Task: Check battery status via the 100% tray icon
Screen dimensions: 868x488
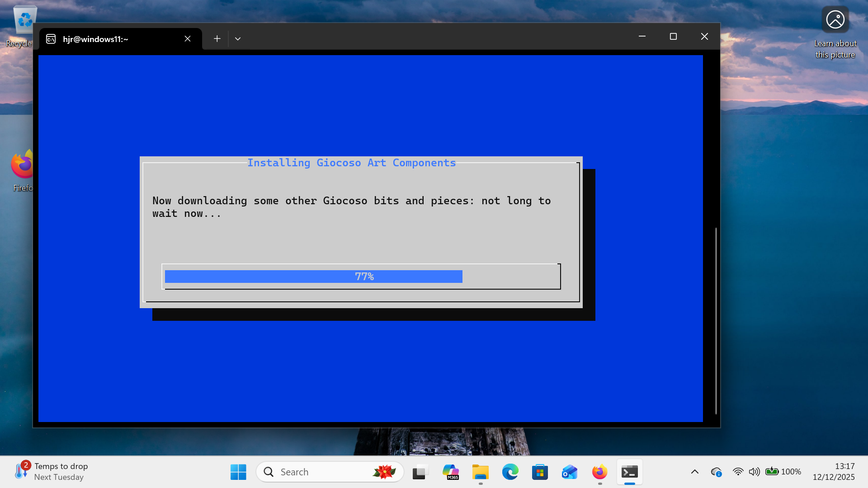Action: 783,472
